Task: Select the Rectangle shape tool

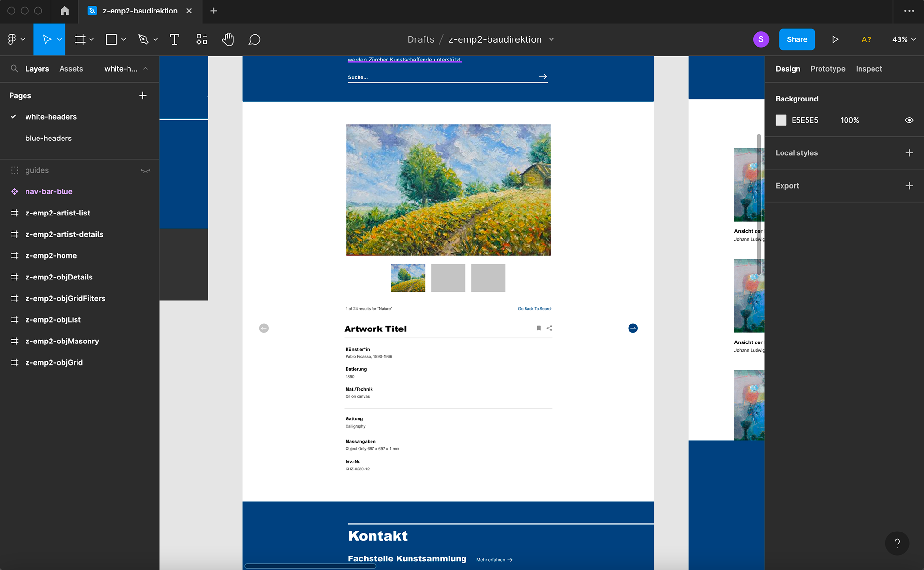Action: pyautogui.click(x=111, y=39)
